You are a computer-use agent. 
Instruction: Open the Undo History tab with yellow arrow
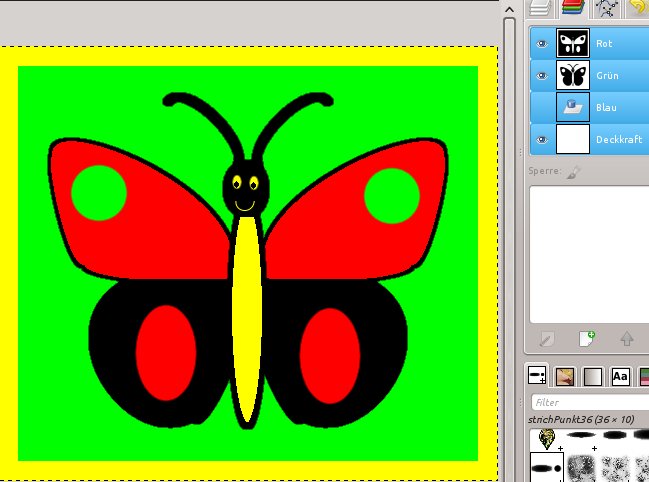click(x=639, y=7)
